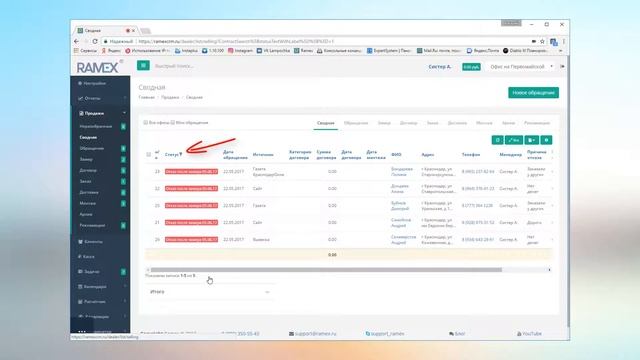The height and width of the screenshot is (360, 640).
Task: Sort by Телефон column header
Action: coord(471,155)
